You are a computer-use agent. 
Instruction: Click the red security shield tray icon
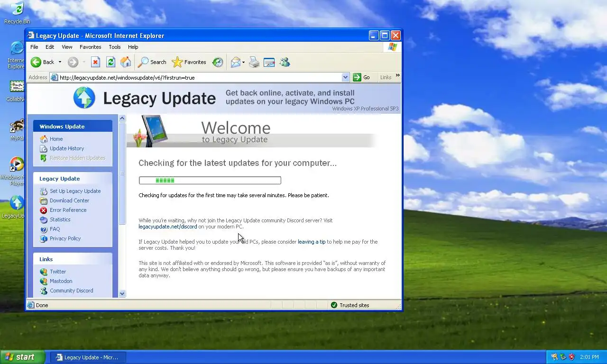pyautogui.click(x=572, y=357)
